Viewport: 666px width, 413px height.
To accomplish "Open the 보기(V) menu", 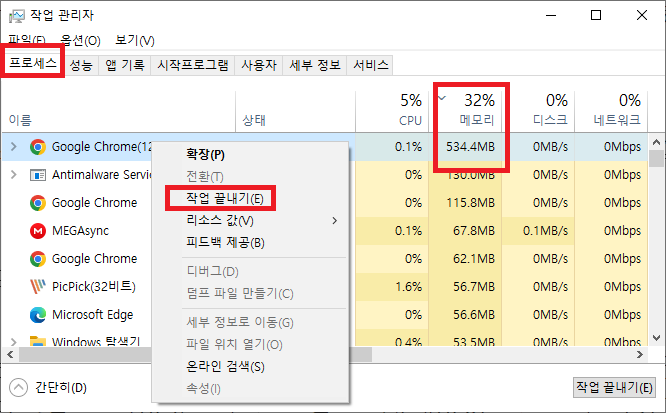I will tap(135, 40).
